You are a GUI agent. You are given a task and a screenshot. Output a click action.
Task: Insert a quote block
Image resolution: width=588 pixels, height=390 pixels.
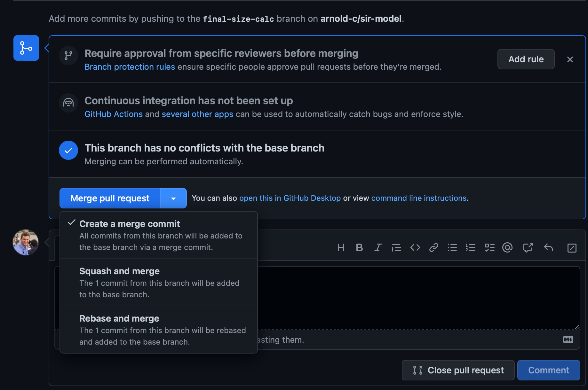[x=396, y=248]
